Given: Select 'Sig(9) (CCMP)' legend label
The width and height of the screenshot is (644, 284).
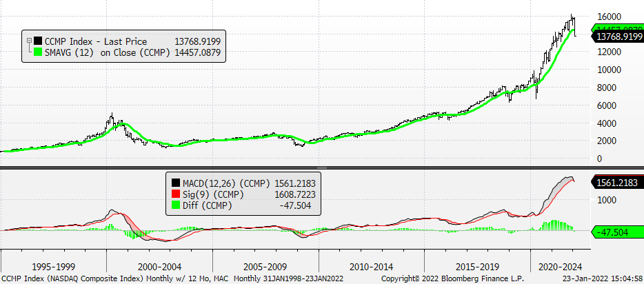Looking at the screenshot, I should tap(214, 194).
